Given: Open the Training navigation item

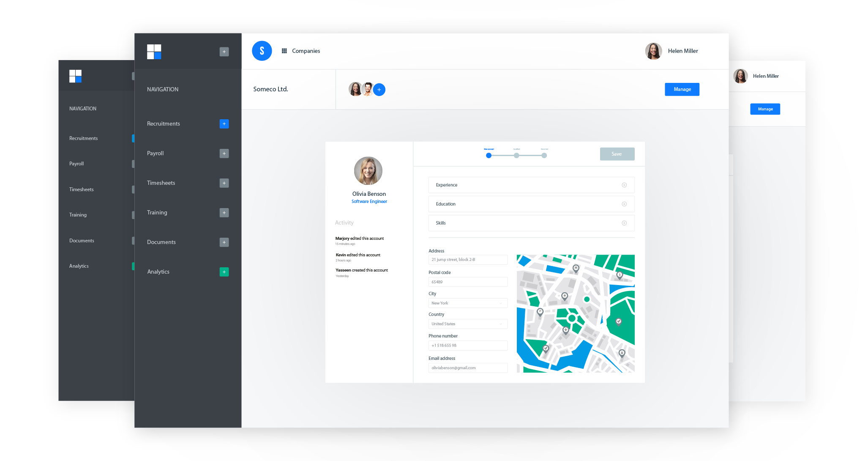Looking at the screenshot, I should click(x=157, y=213).
